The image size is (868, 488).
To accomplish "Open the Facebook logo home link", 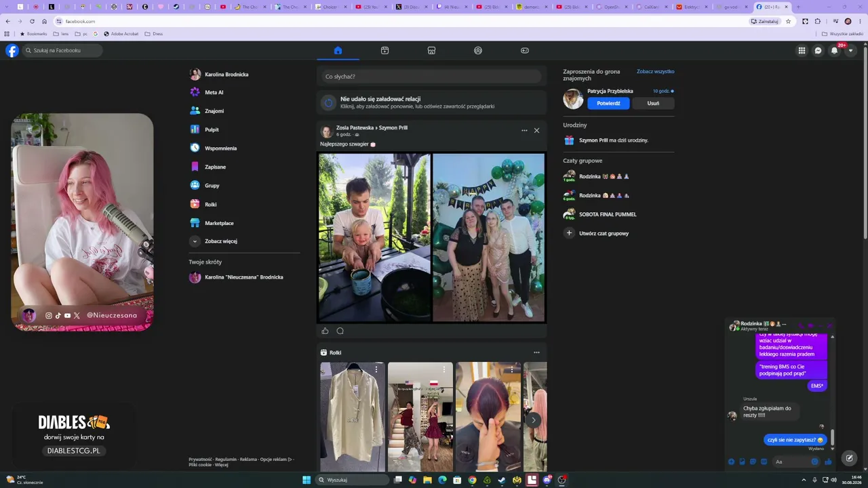I will click(12, 50).
